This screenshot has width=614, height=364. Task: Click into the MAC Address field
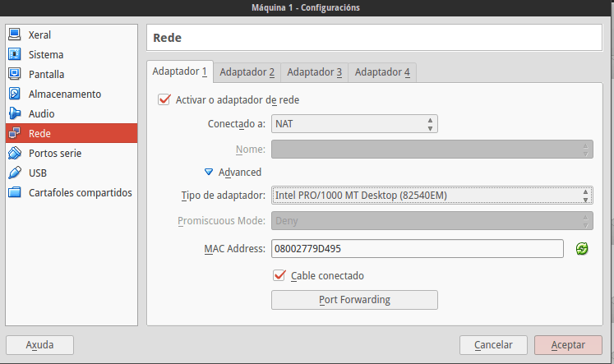pos(417,248)
